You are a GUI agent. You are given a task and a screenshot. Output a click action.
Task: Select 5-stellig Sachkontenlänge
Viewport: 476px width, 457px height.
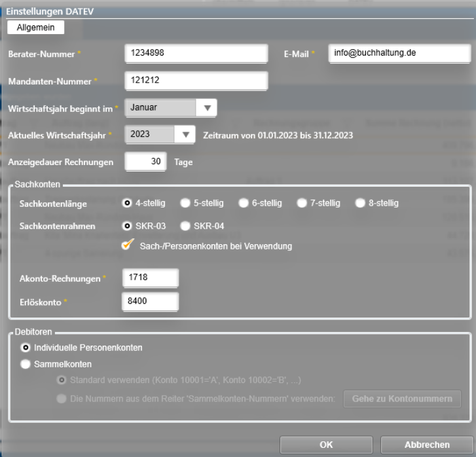(x=185, y=203)
